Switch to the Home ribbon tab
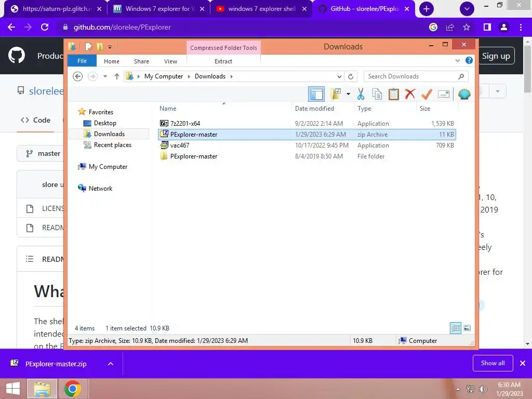The height and width of the screenshot is (399, 532). click(112, 61)
